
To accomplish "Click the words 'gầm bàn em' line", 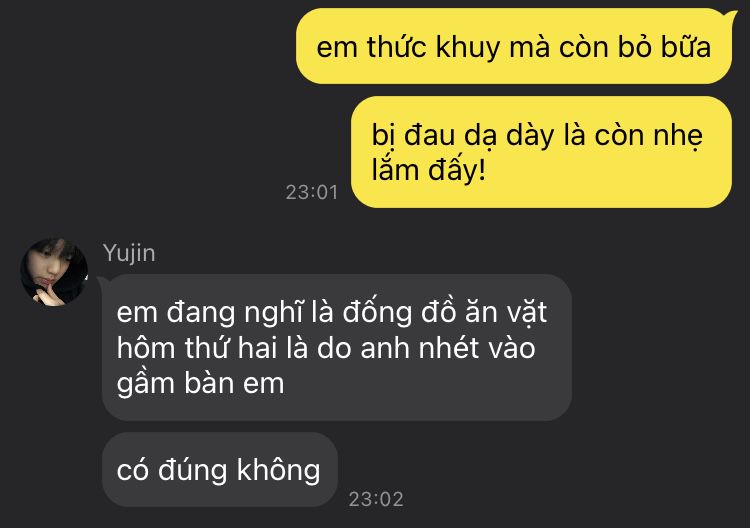I will tap(200, 384).
